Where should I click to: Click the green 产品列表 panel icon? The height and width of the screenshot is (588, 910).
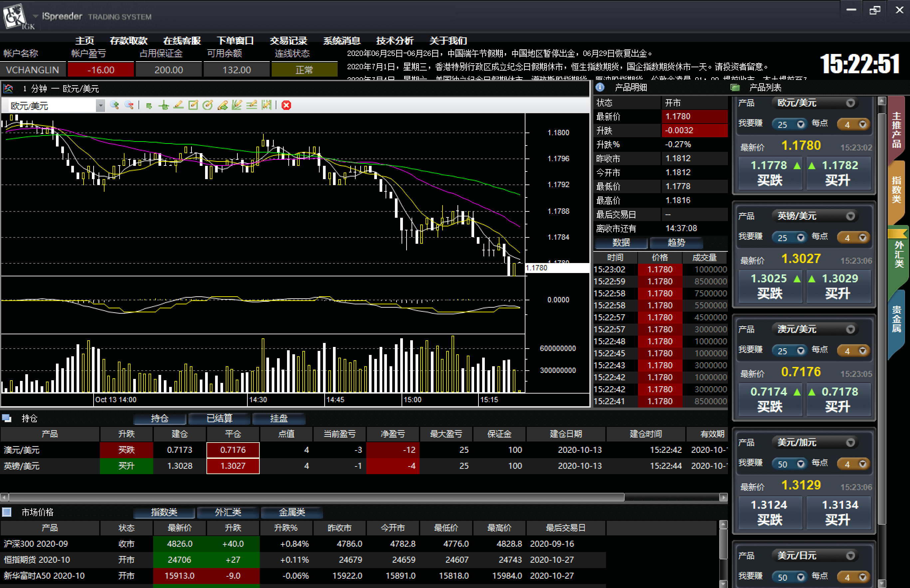pyautogui.click(x=735, y=88)
